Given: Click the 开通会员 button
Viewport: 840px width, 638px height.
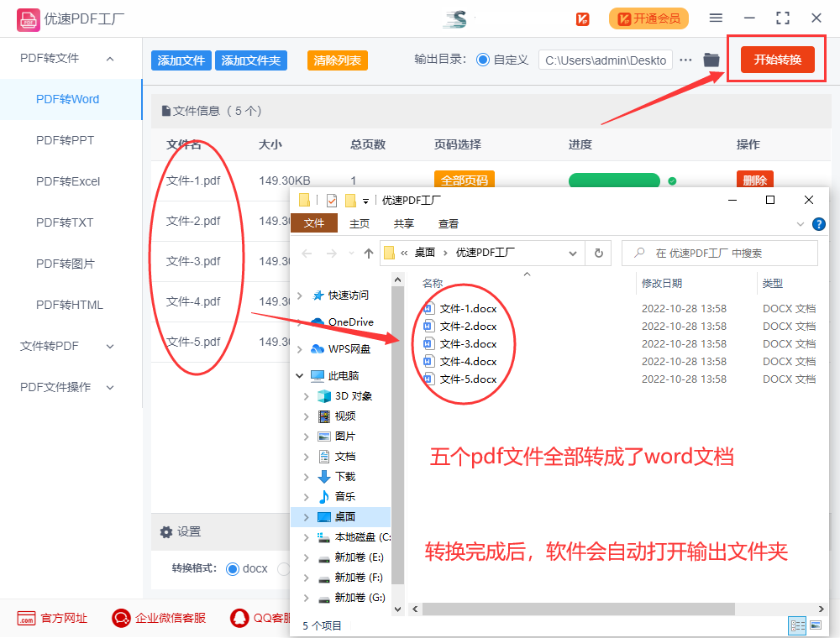Looking at the screenshot, I should click(x=648, y=18).
